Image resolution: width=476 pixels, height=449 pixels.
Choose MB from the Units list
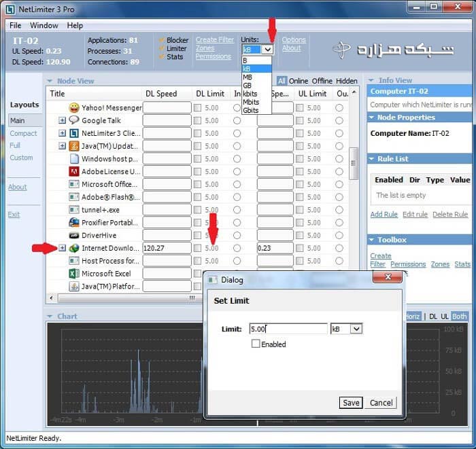[256, 77]
